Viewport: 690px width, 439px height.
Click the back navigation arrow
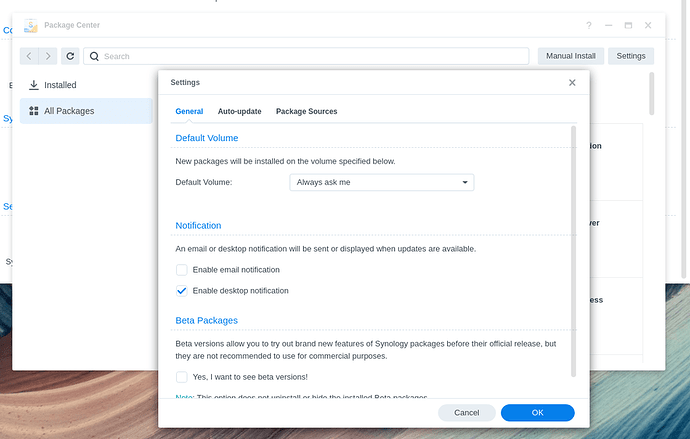(x=30, y=57)
